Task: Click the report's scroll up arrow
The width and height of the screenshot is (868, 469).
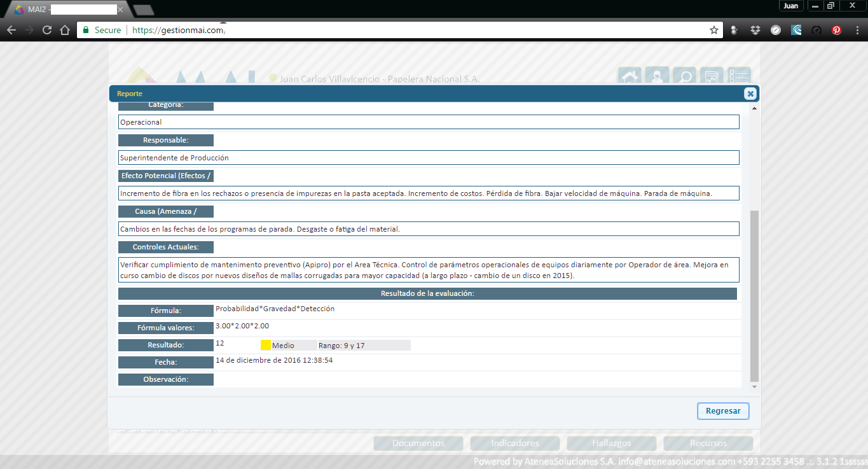Action: pos(755,109)
